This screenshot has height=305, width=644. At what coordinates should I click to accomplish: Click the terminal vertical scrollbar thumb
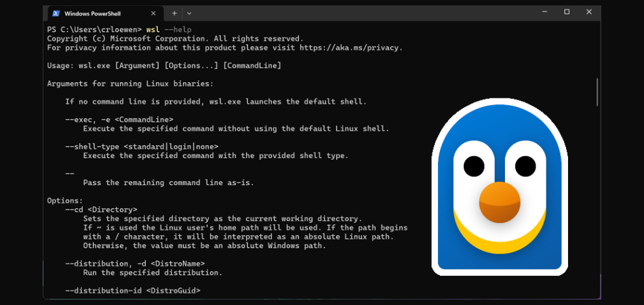597,92
